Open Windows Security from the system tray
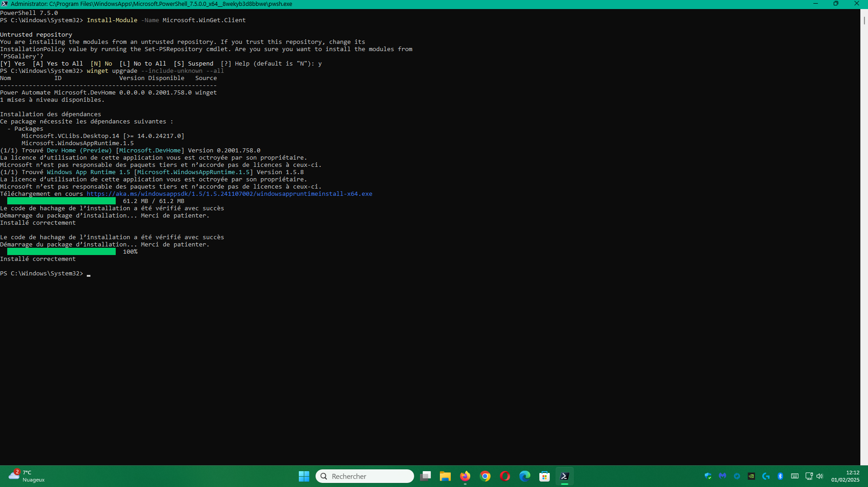The image size is (868, 487). (708, 476)
